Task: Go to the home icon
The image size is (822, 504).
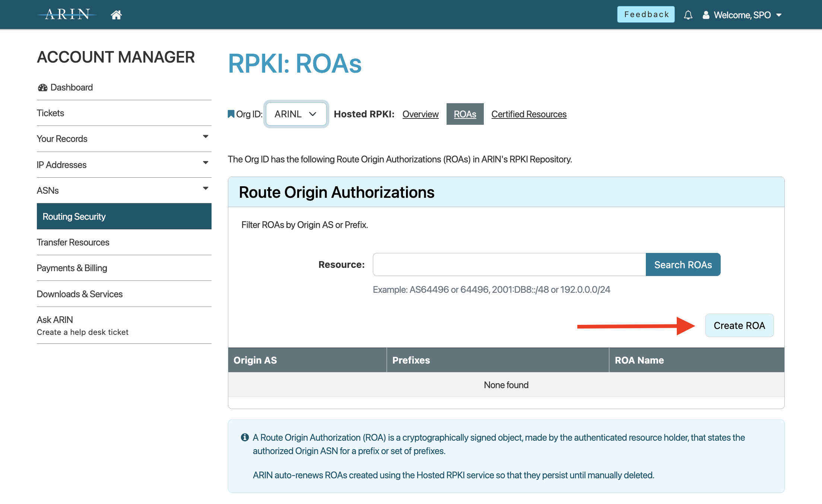Action: [116, 15]
